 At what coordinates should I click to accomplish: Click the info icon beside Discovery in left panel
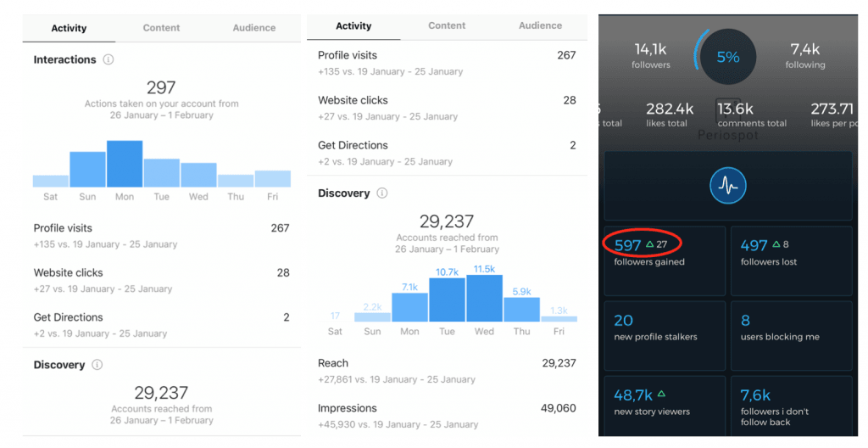[97, 365]
